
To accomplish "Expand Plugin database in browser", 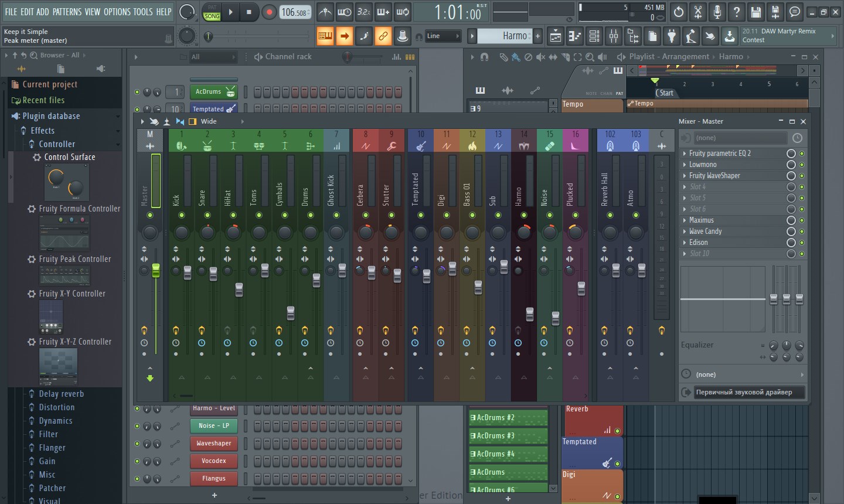I will coord(51,116).
